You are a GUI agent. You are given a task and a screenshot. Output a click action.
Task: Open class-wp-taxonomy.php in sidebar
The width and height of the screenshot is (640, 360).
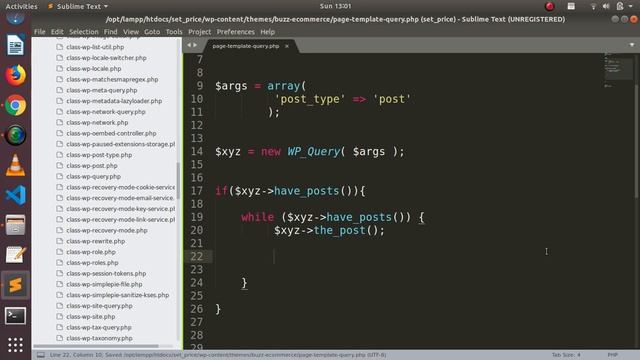coord(99,338)
